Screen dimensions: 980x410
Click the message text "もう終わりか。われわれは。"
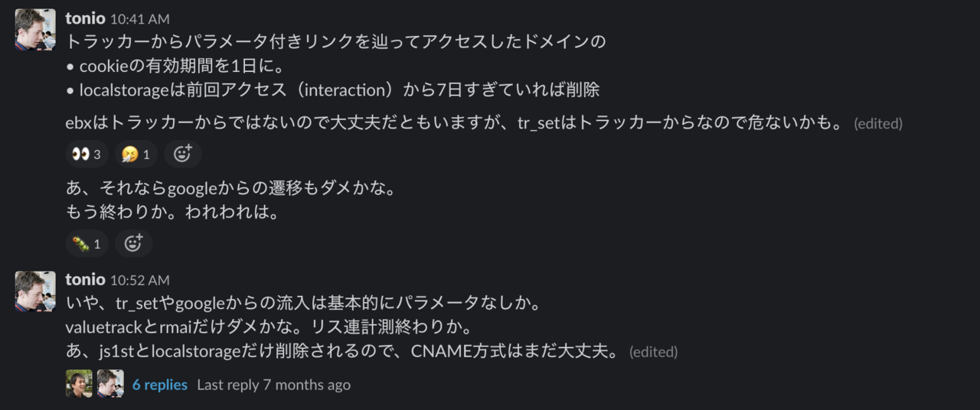[x=172, y=212]
